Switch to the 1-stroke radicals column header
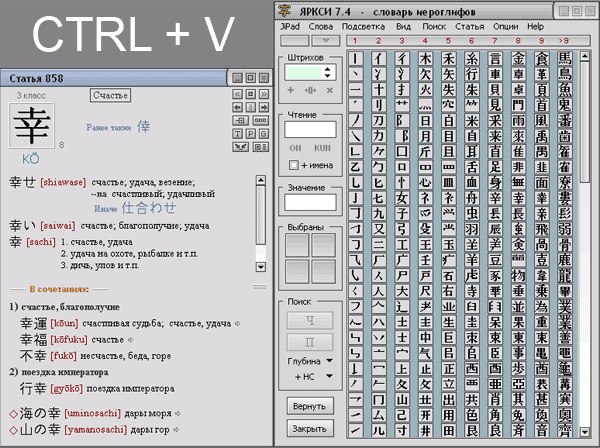 pos(355,41)
